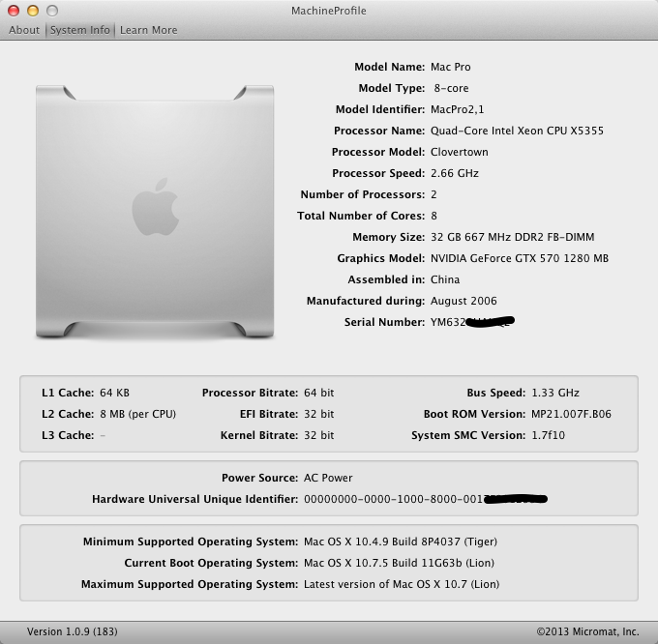Click Version 1.0.9 (183) in status bar
658x644 pixels.
73,631
